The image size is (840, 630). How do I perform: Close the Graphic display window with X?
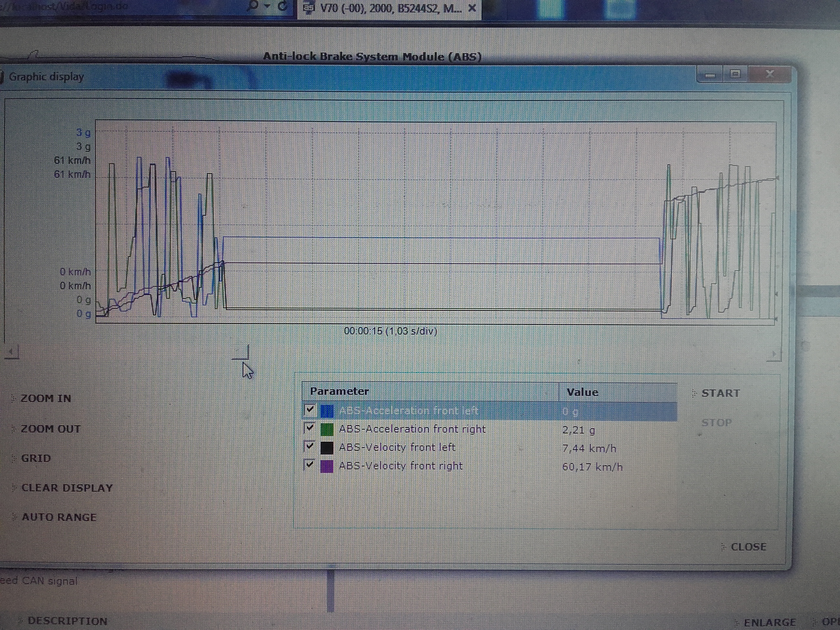click(x=770, y=74)
